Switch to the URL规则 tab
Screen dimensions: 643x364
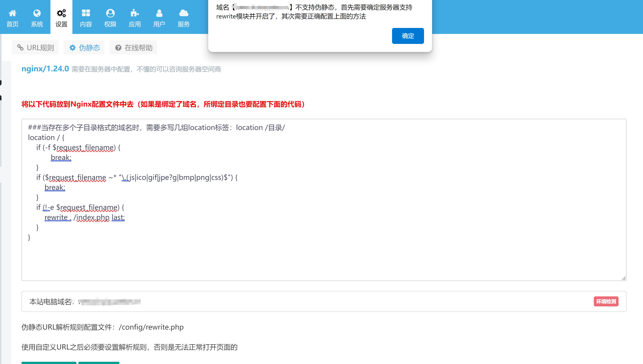point(35,47)
